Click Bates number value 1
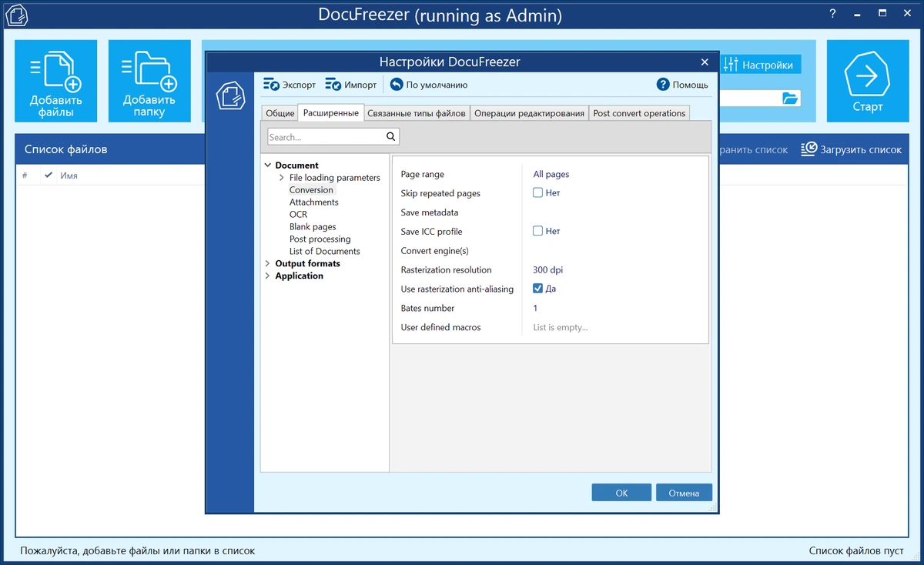Screen dimensions: 924x565 coord(535,308)
